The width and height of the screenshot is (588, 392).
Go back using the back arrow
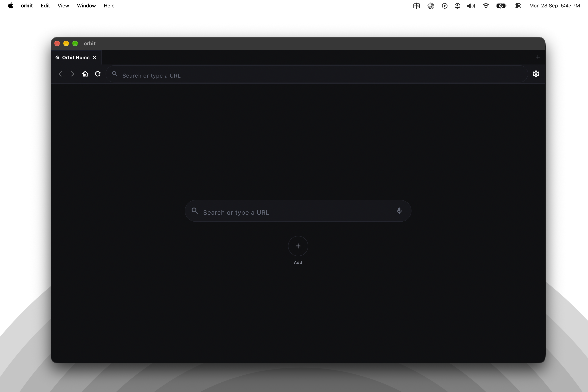click(x=60, y=74)
